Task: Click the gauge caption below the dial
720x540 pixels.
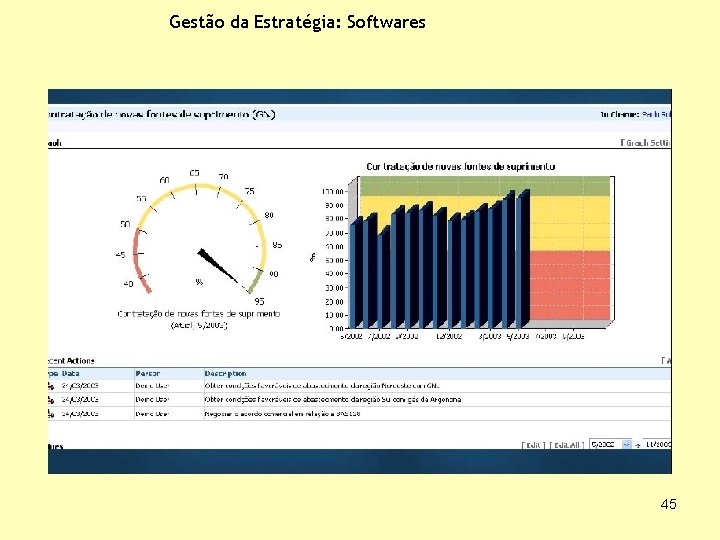Action: 199,319
